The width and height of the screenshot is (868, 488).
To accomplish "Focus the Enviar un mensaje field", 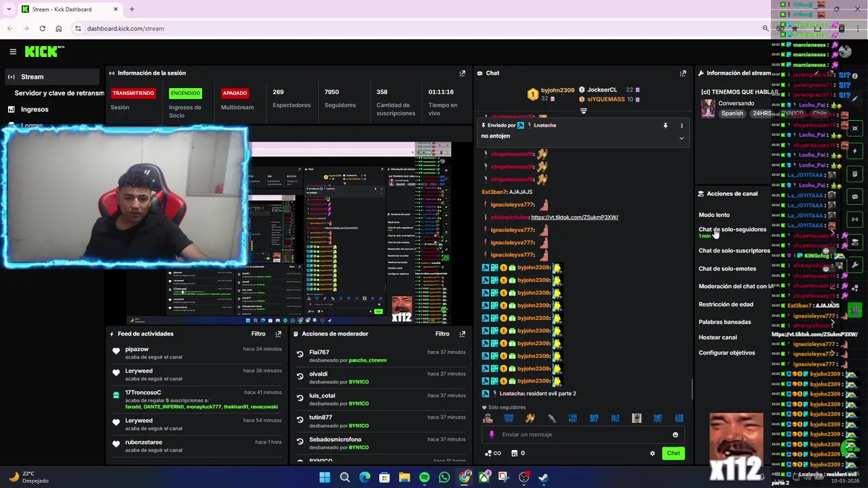I will point(583,435).
